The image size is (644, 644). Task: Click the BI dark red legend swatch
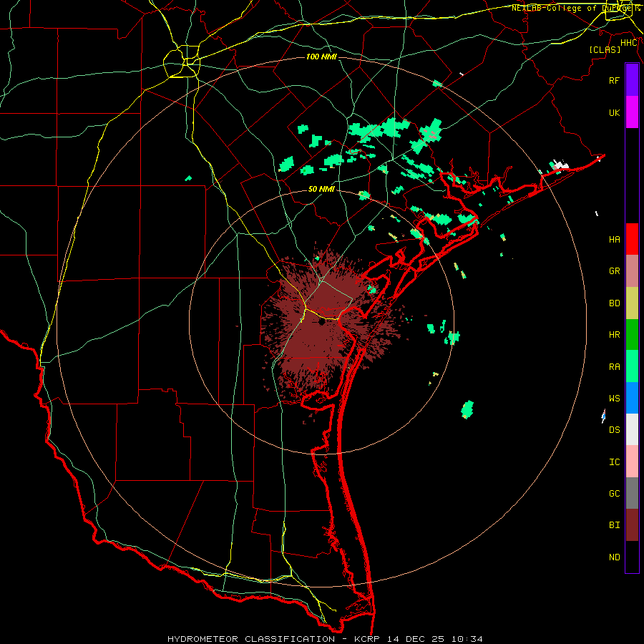pyautogui.click(x=632, y=525)
